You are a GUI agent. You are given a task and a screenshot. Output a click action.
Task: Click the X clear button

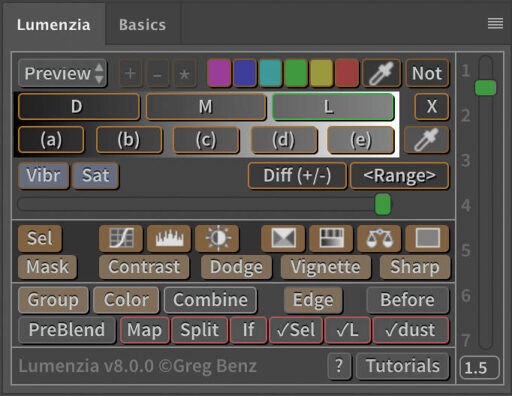point(432,107)
